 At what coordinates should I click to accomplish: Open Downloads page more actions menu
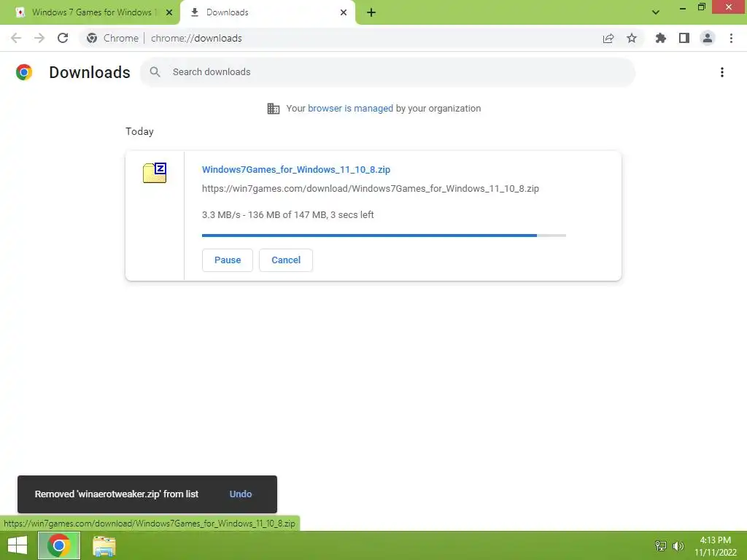722,72
